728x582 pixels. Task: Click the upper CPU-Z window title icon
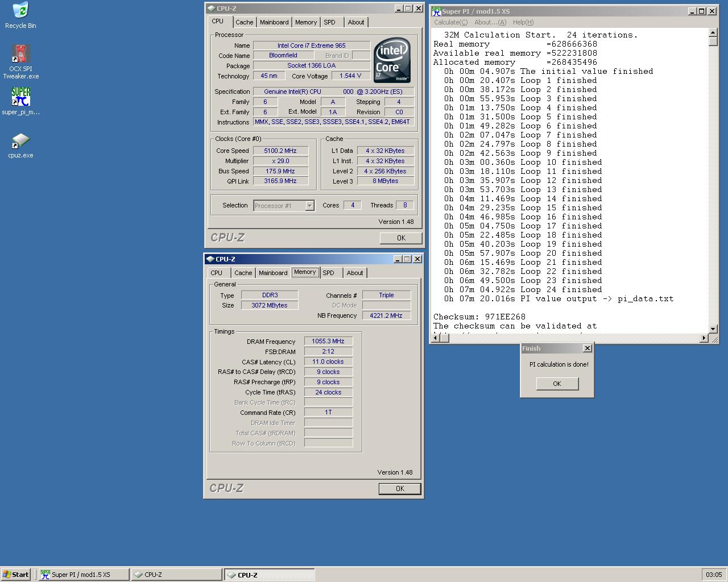click(211, 9)
